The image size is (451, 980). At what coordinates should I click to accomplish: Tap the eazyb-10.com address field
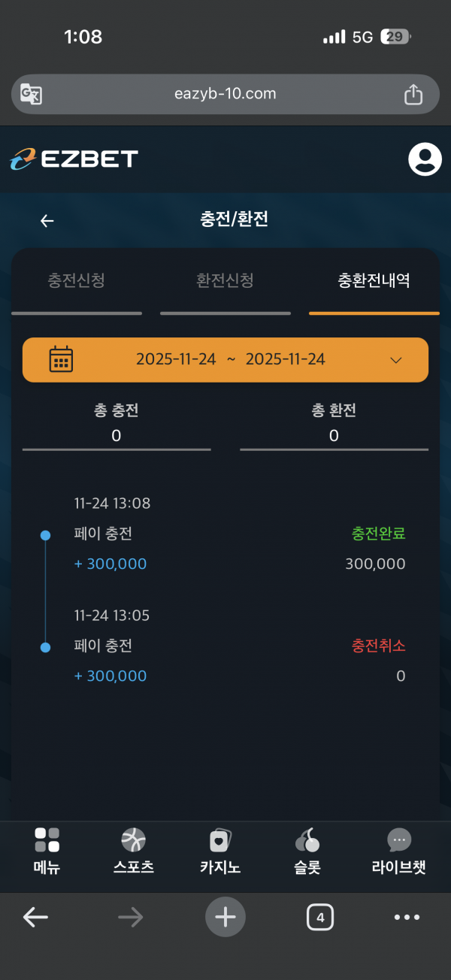click(x=225, y=94)
